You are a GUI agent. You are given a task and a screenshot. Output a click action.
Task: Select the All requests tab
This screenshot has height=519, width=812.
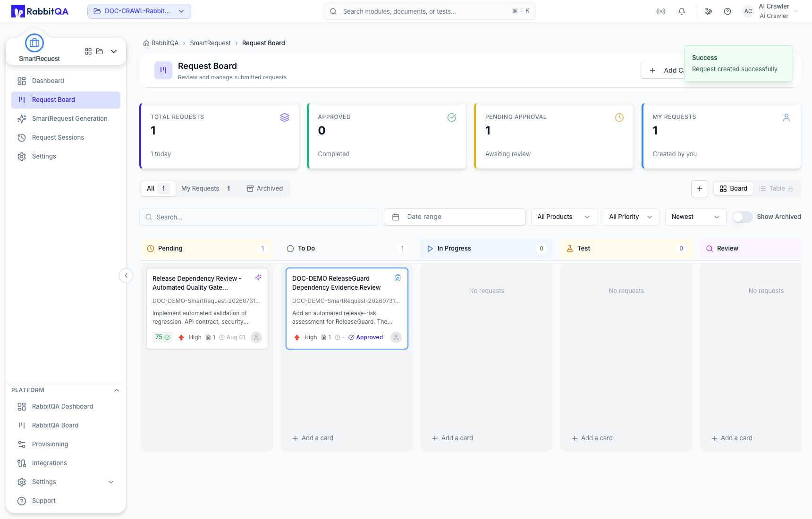[158, 189]
